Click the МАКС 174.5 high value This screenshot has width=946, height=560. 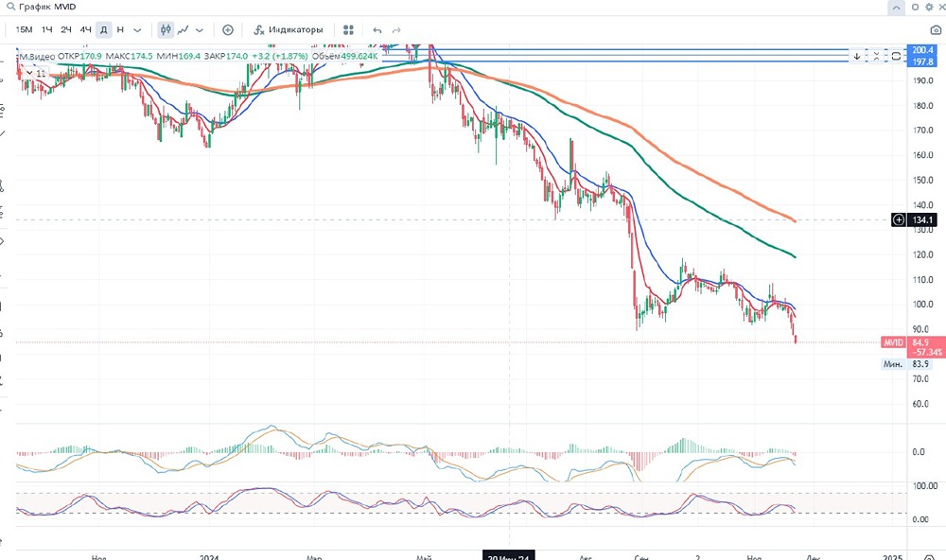click(129, 56)
